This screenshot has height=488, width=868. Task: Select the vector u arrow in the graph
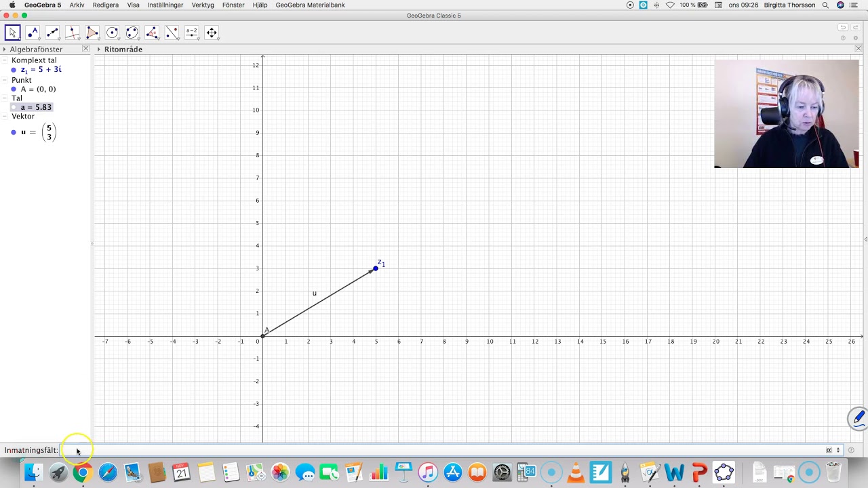click(x=319, y=302)
